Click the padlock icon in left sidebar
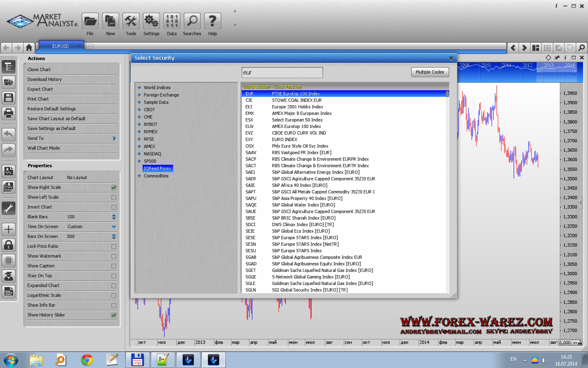Screen dimensions: 588x368 coord(9,245)
